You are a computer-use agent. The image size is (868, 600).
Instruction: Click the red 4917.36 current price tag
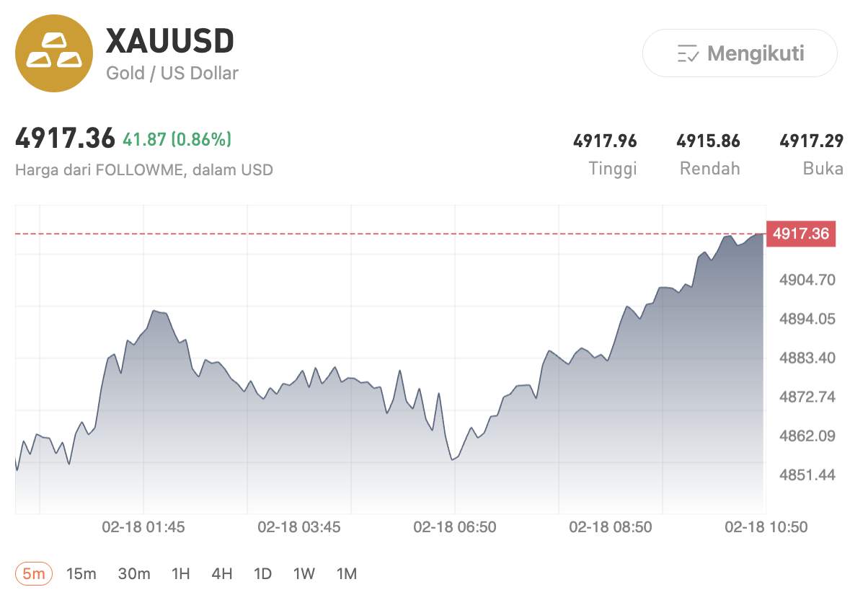pyautogui.click(x=800, y=234)
